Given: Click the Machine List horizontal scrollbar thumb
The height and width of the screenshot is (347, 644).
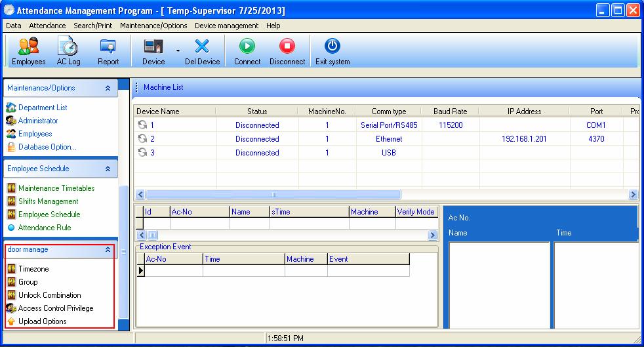Looking at the screenshot, I should [273, 194].
